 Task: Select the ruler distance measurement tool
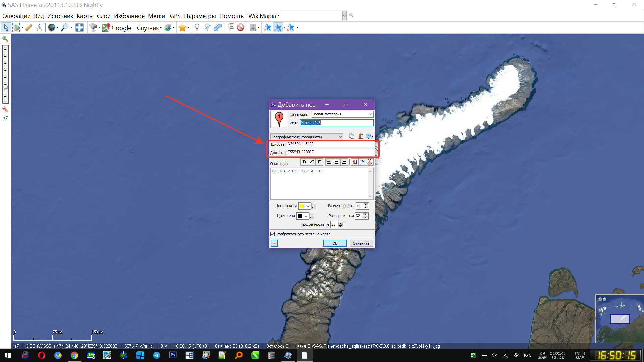[29, 28]
